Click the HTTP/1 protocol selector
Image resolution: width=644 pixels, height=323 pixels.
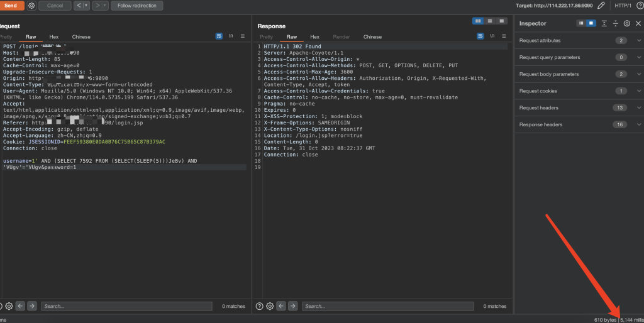click(623, 5)
